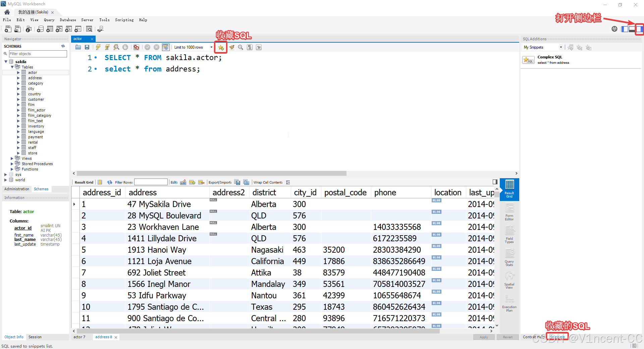Refresh the schemas list
Screen dimensions: 644x349
(63, 46)
